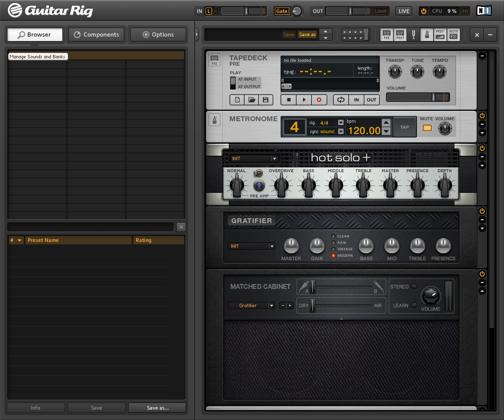Expand the Matched Cabinet Gratifier dropdown

251,306
